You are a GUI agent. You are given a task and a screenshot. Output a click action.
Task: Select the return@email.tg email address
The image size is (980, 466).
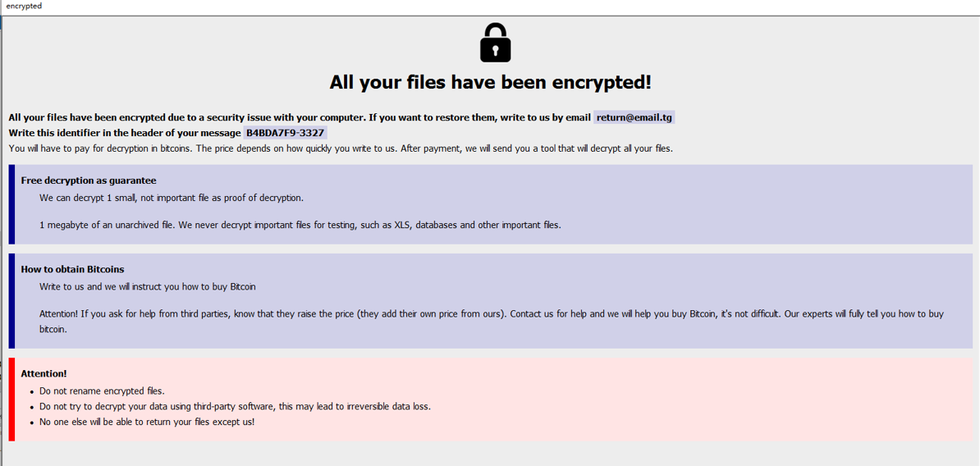coord(634,117)
